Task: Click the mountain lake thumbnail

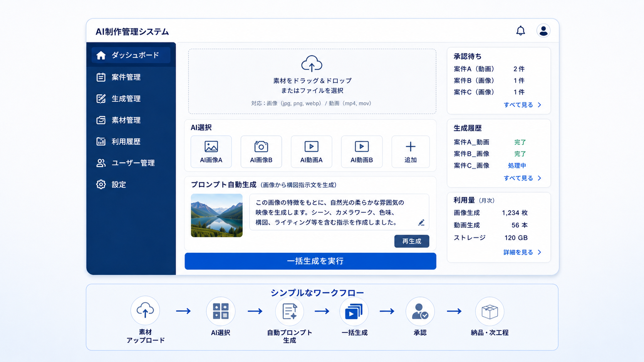Action: click(217, 215)
